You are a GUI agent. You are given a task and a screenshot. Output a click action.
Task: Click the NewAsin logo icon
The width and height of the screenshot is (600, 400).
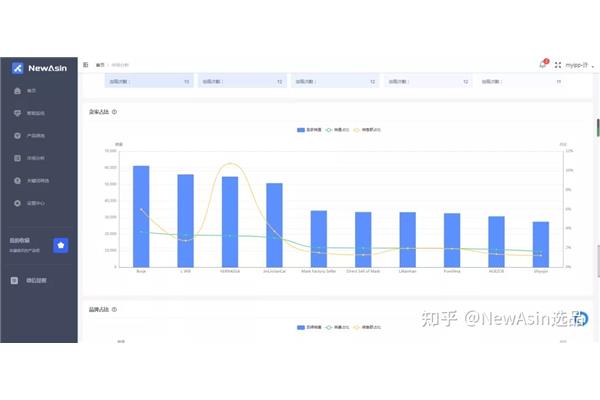18,68
